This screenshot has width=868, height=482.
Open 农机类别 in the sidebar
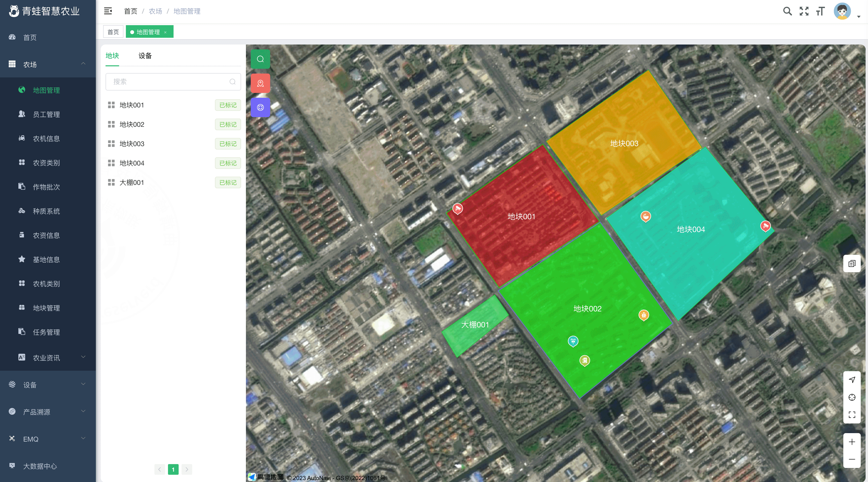coord(48,284)
